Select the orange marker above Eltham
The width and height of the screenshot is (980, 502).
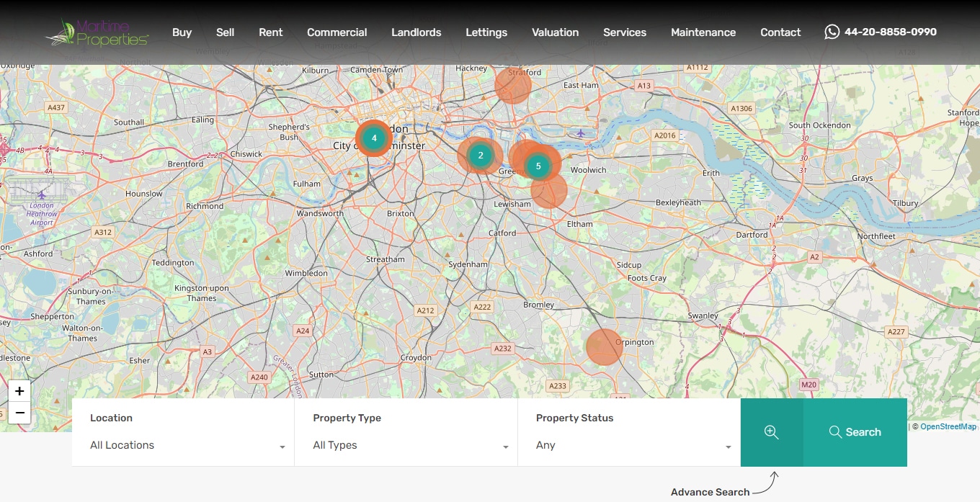click(549, 191)
